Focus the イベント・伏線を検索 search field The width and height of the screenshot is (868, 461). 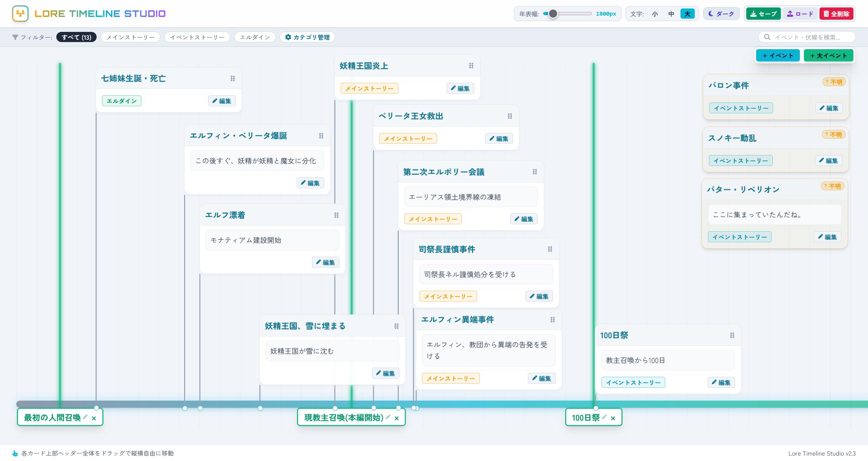click(x=807, y=37)
